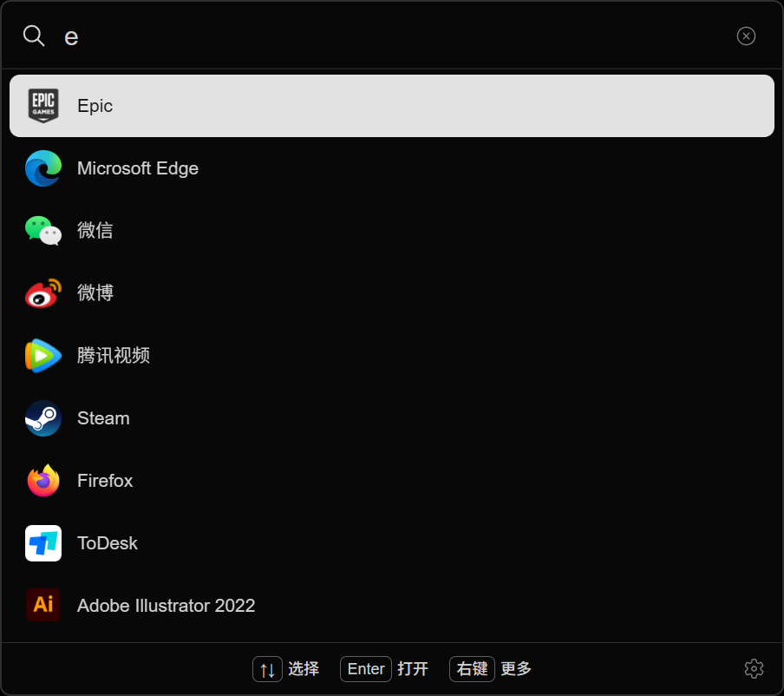Select the 'ToDesk' result text
The image size is (784, 696).
108,543
